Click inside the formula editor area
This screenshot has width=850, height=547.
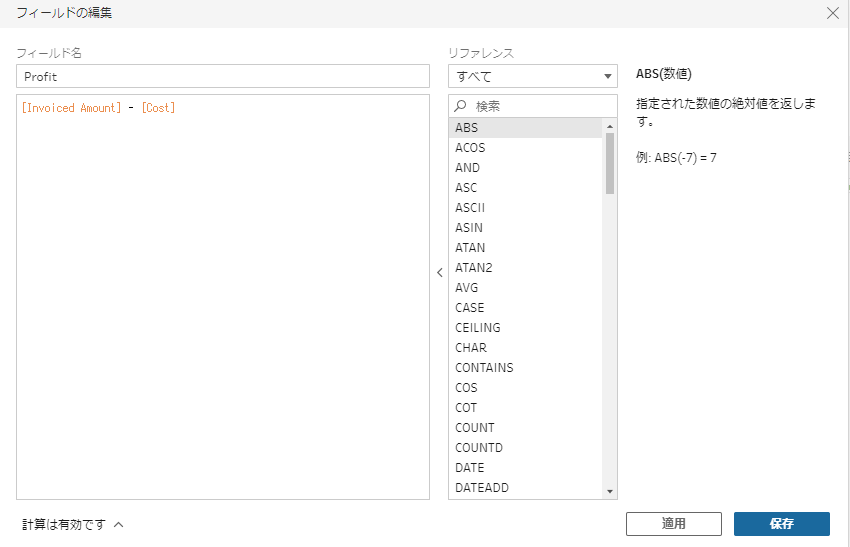[223, 300]
